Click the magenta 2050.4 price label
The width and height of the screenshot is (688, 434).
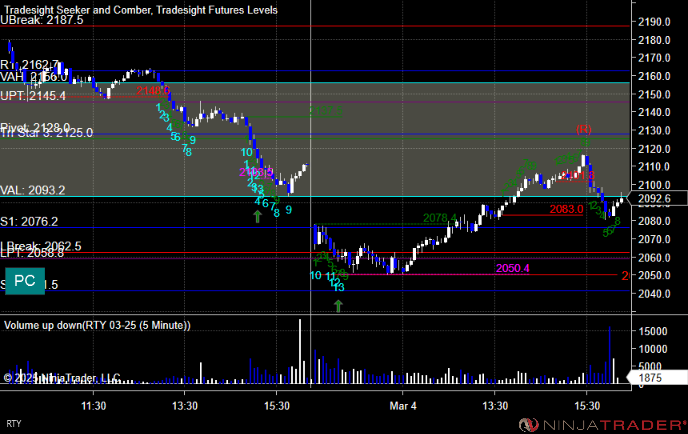click(x=512, y=268)
